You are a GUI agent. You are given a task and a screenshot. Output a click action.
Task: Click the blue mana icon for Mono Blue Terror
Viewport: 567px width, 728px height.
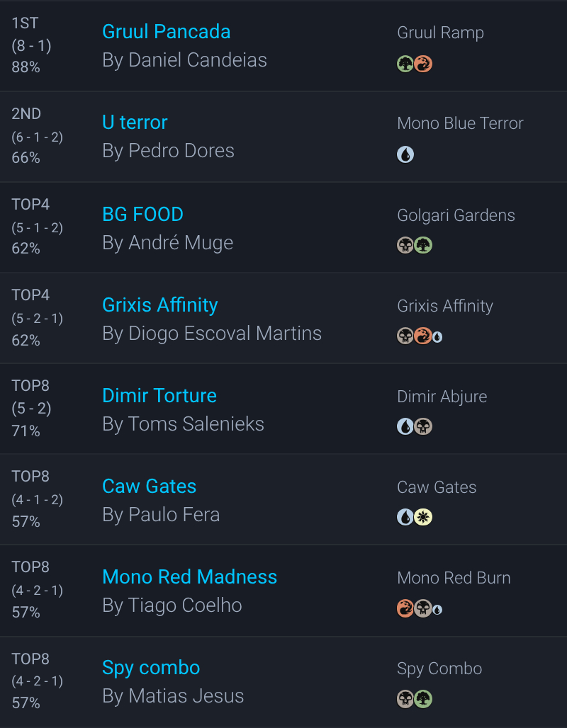[405, 154]
